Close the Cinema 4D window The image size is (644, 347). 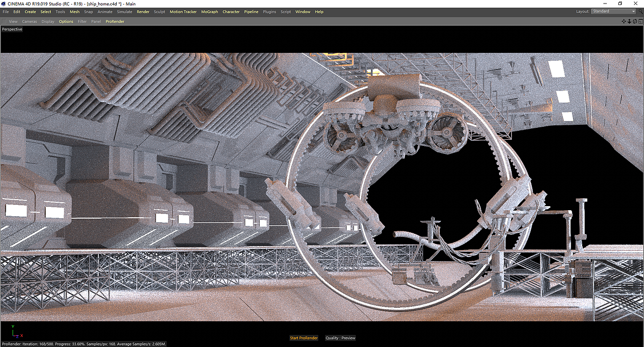pos(636,4)
